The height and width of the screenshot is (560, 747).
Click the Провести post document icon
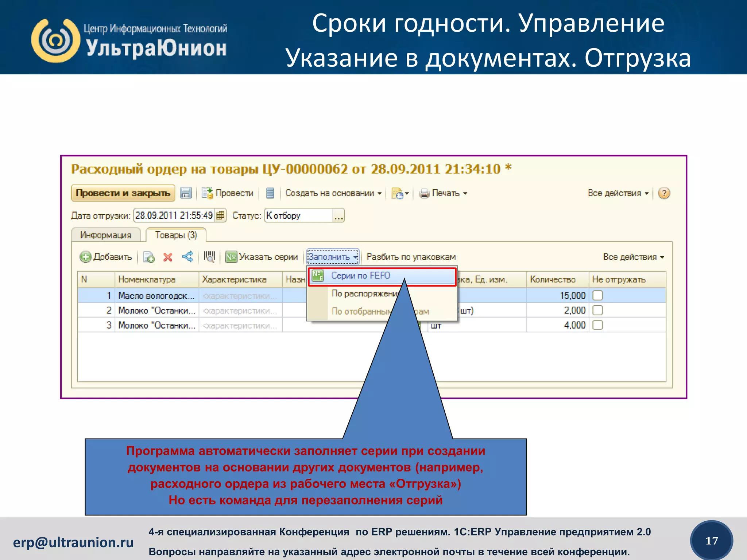[x=208, y=193]
